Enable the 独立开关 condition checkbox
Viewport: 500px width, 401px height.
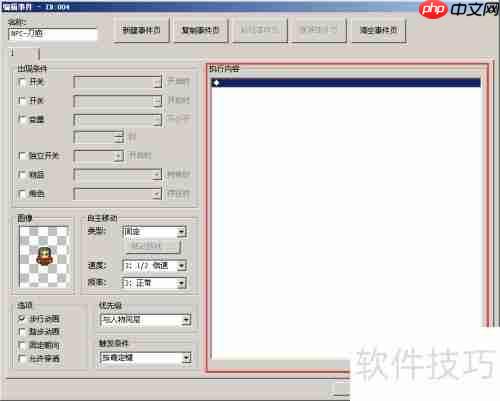pyautogui.click(x=22, y=156)
